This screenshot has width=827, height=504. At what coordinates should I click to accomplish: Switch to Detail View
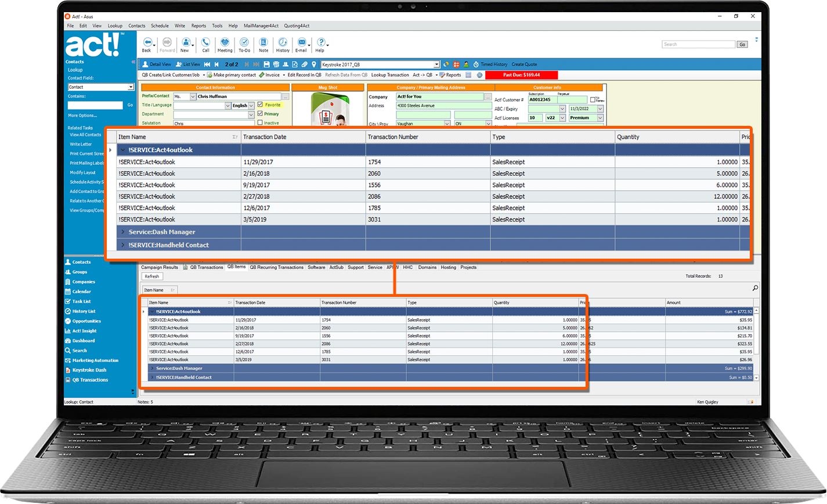pos(157,64)
